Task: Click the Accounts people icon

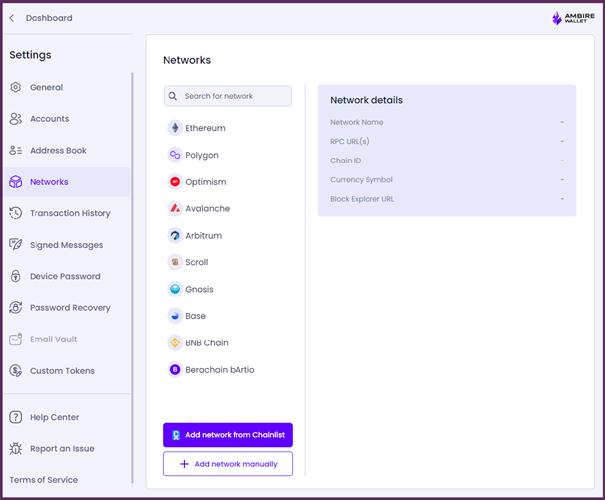Action: coord(15,119)
